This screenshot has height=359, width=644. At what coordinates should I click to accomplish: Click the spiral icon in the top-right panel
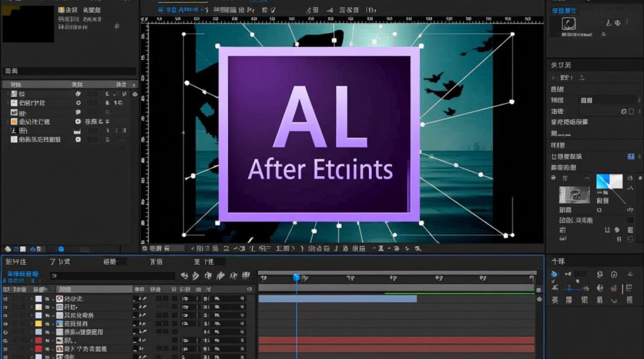pos(569,24)
